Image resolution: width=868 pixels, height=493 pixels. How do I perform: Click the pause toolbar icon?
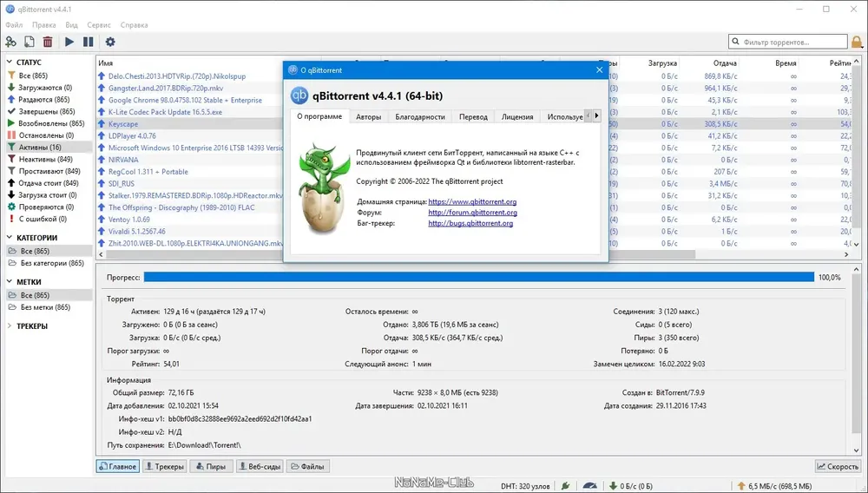[88, 42]
